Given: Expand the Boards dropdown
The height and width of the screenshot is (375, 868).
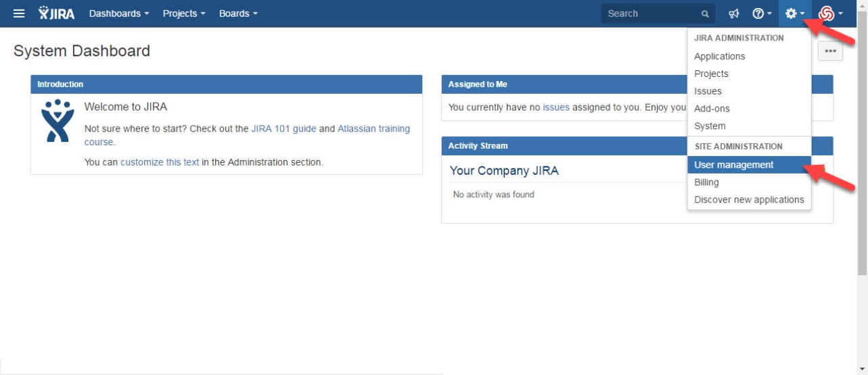Looking at the screenshot, I should coord(238,14).
